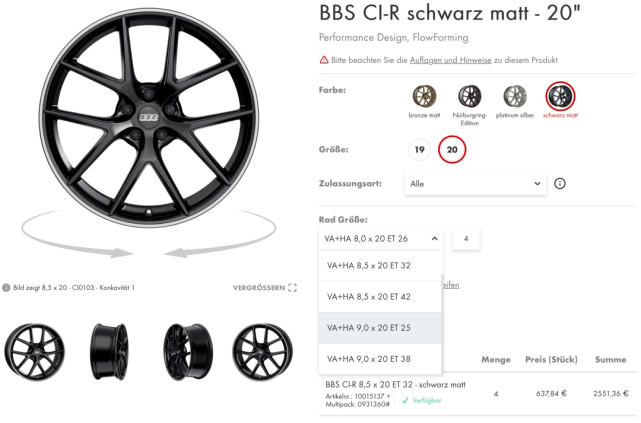Open the side-view wheel thumbnail
Viewport: 641px width, 423px height.
[x=110, y=352]
